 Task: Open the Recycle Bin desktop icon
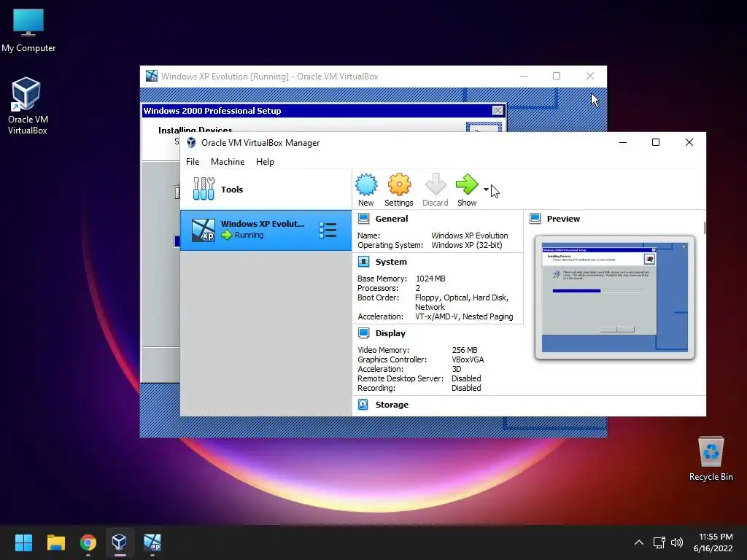(711, 459)
